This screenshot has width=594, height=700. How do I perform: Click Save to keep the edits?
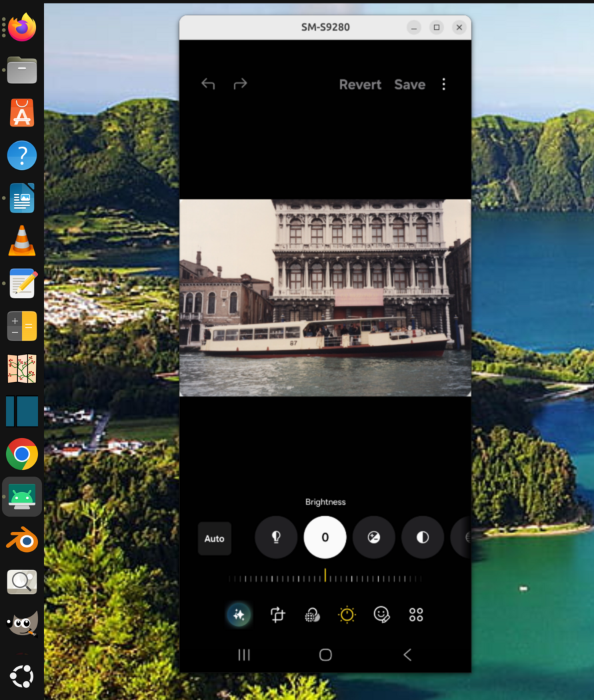(x=409, y=85)
